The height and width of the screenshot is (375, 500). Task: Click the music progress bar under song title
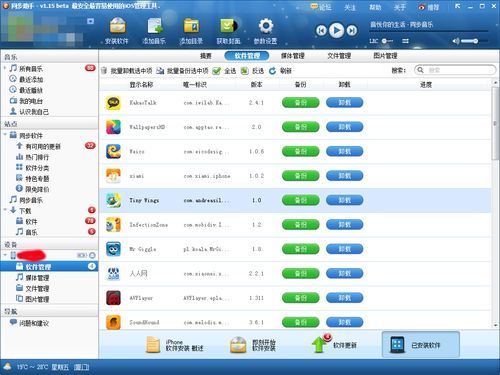pyautogui.click(x=429, y=32)
